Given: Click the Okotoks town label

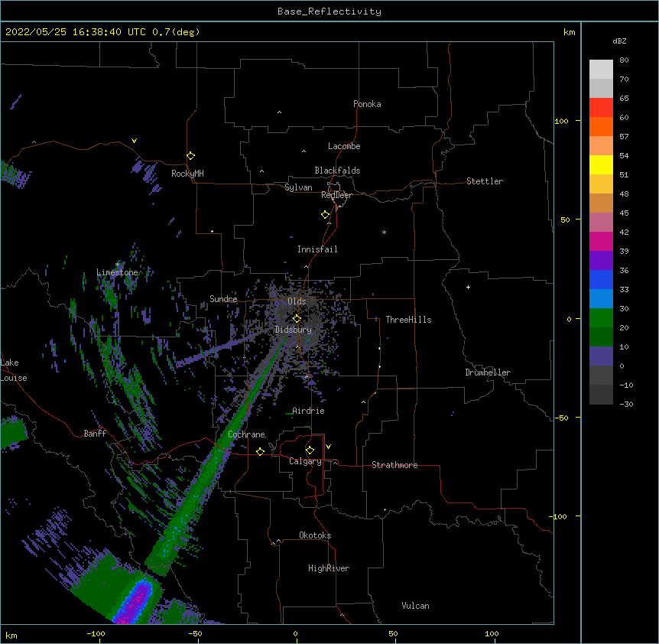Looking at the screenshot, I should point(315,535).
